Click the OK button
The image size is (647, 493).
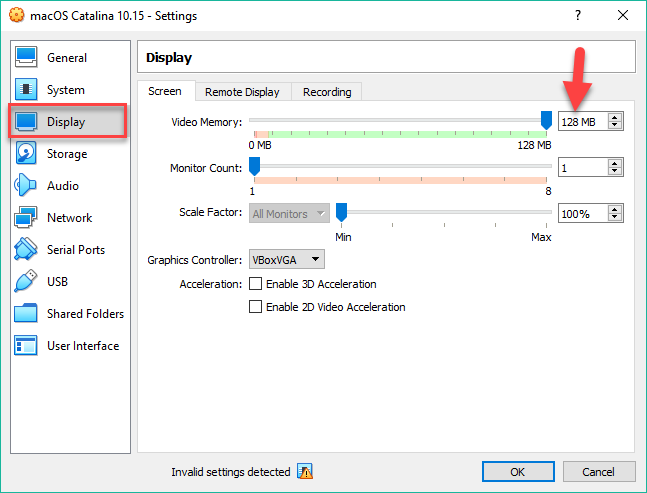pyautogui.click(x=517, y=471)
